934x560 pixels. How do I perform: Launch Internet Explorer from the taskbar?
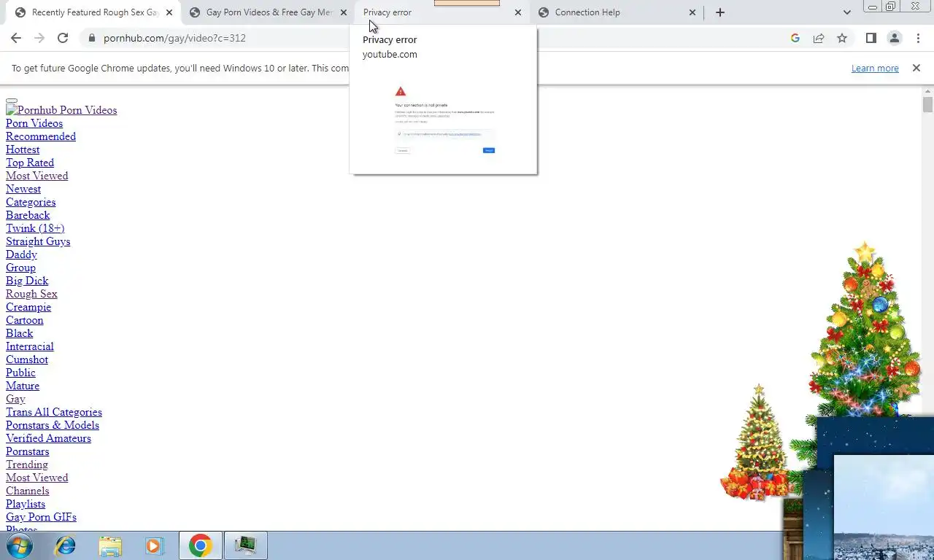[66, 545]
